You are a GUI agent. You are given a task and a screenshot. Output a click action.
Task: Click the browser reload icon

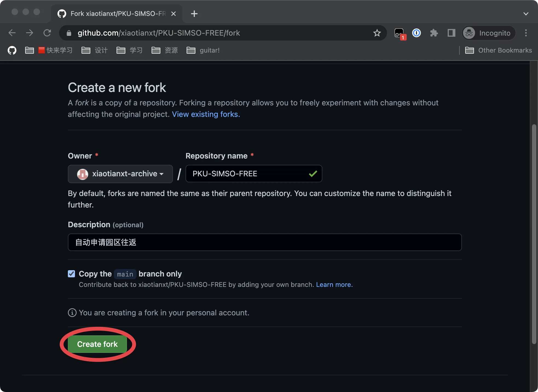click(47, 32)
